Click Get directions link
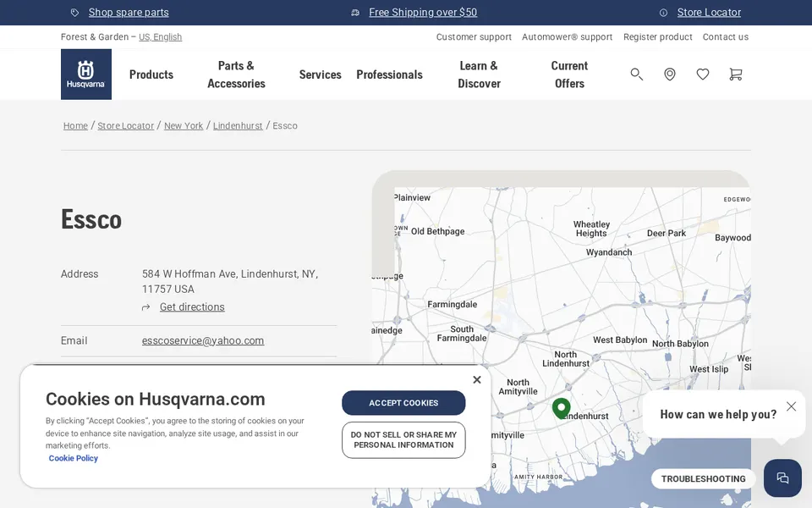Viewport: 812px width, 508px height. point(192,307)
